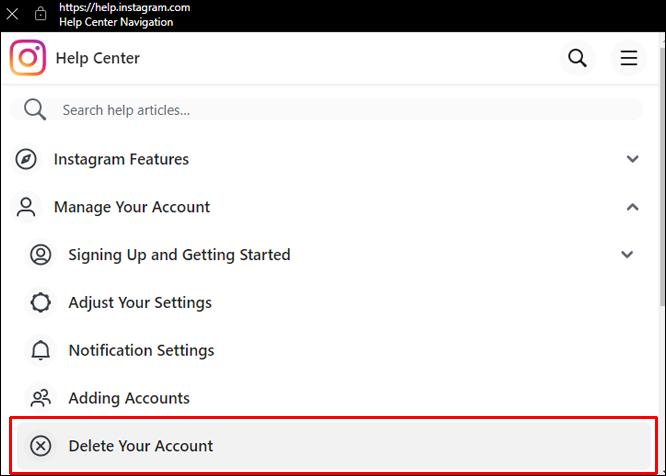Click the bell icon for Notification Settings
Viewport: 666px width, 476px height.
(40, 350)
